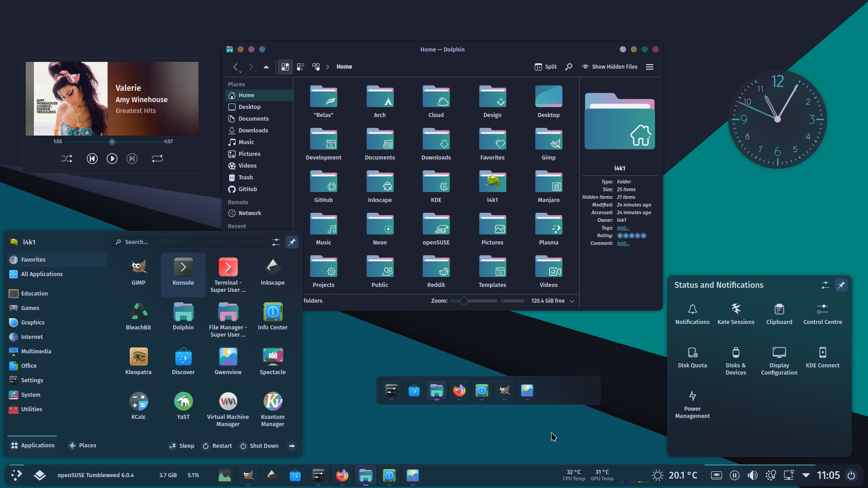Go up one folder in Dolphin
This screenshot has width=868, height=488.
[x=266, y=67]
